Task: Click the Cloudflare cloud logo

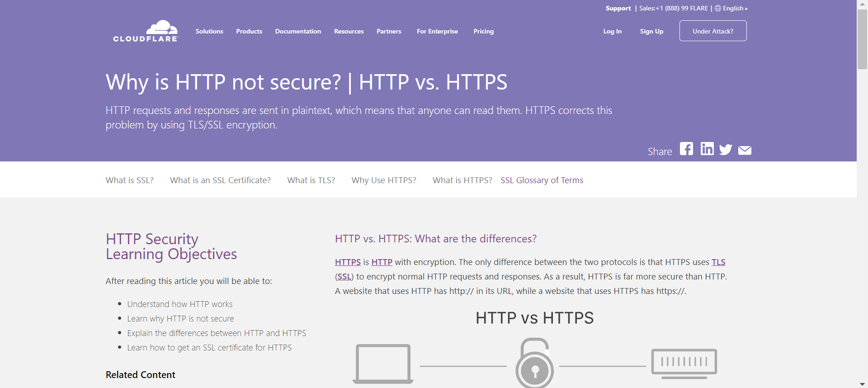Action: pyautogui.click(x=146, y=31)
